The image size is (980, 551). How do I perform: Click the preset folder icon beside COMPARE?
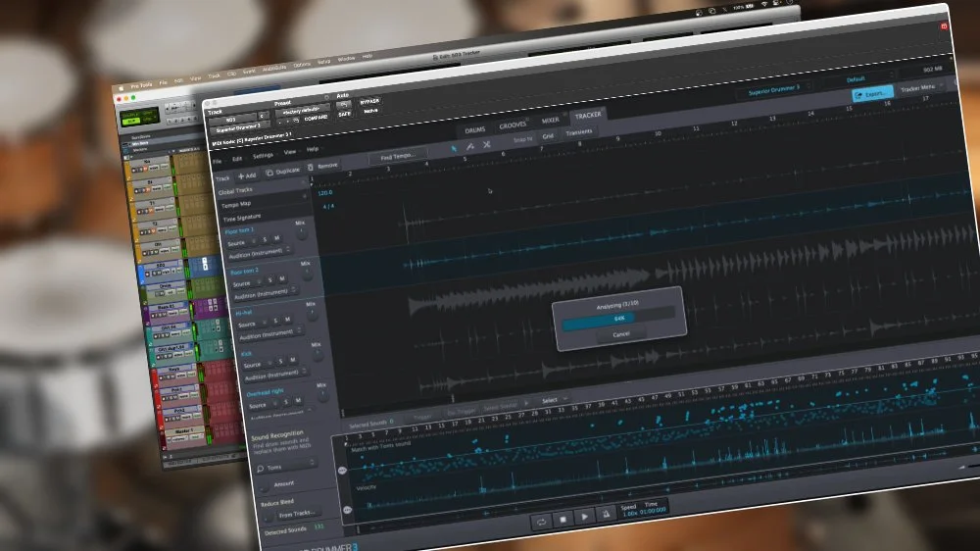coord(296,120)
